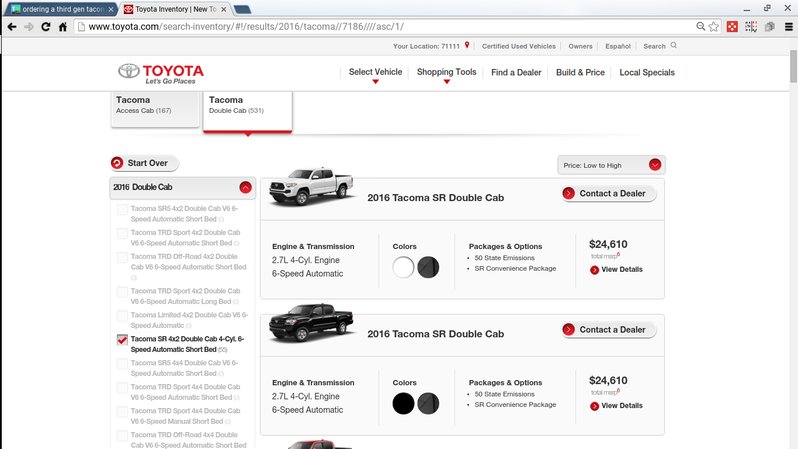The width and height of the screenshot is (798, 449).
Task: Check TRD Sport 4x4 Manual Short Bed checkbox
Action: click(122, 411)
